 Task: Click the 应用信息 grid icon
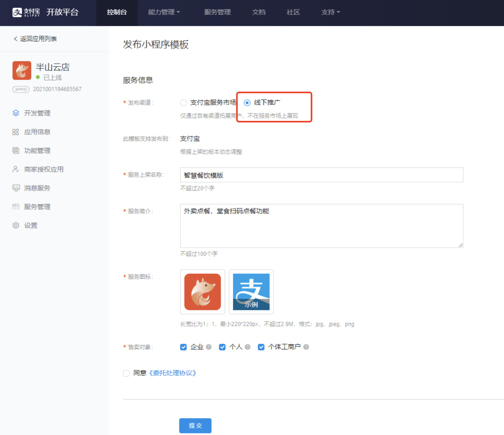(x=16, y=132)
